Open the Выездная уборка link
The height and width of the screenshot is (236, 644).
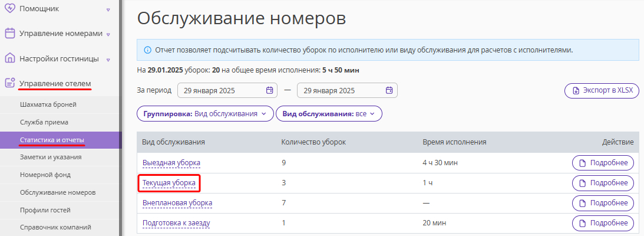[171, 163]
